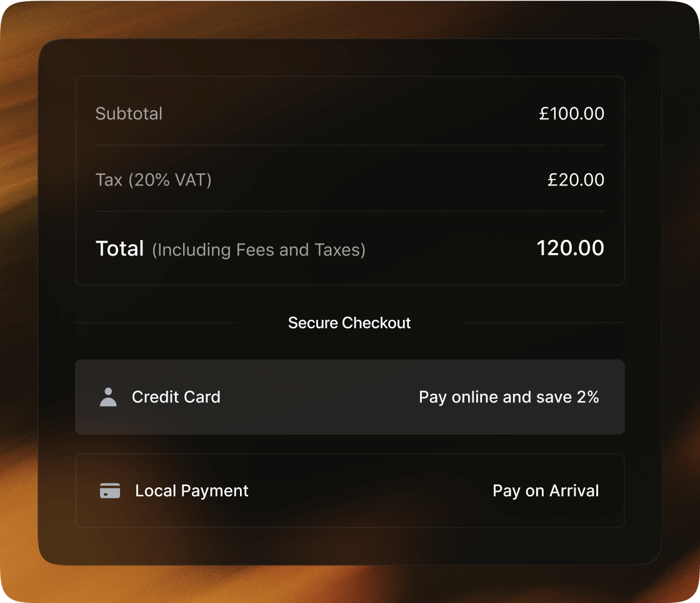The width and height of the screenshot is (700, 603).
Task: Click the Local Payment label
Action: coord(191,491)
